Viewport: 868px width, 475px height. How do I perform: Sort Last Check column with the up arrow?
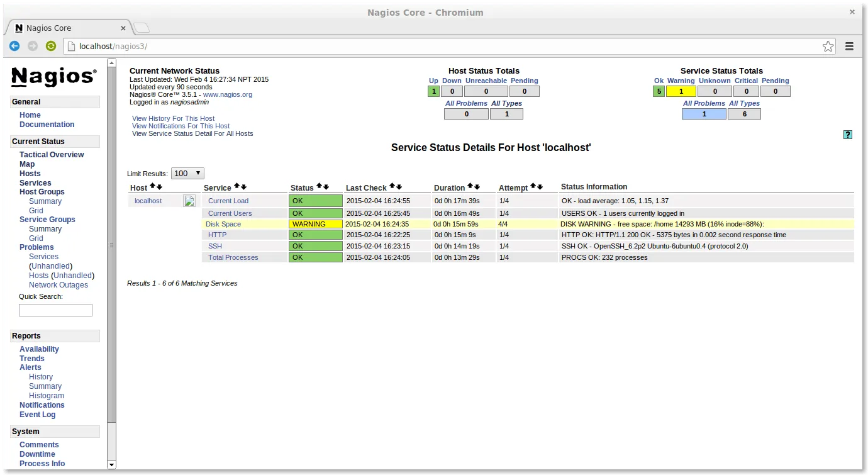[392, 186]
